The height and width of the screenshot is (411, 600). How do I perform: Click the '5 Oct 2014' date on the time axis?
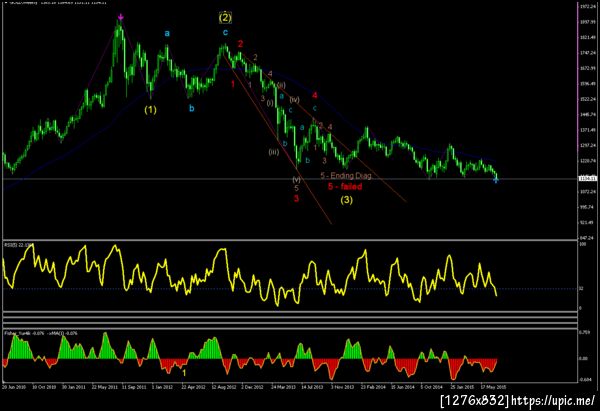[x=431, y=387]
